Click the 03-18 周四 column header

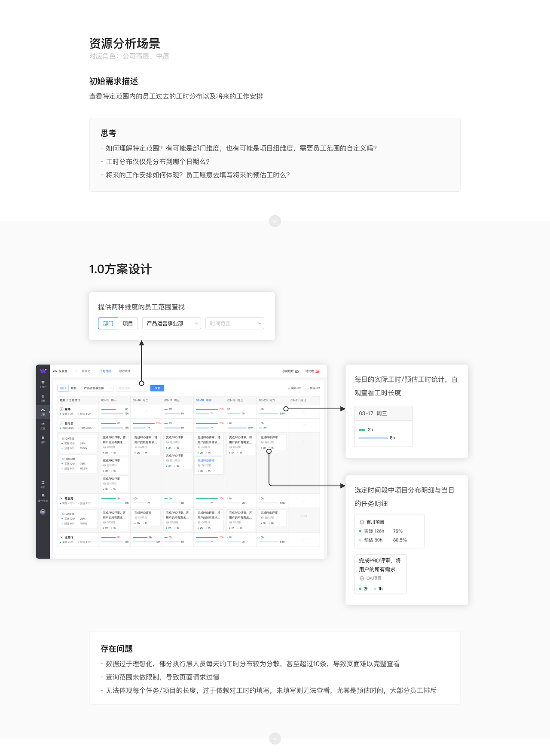[209, 400]
